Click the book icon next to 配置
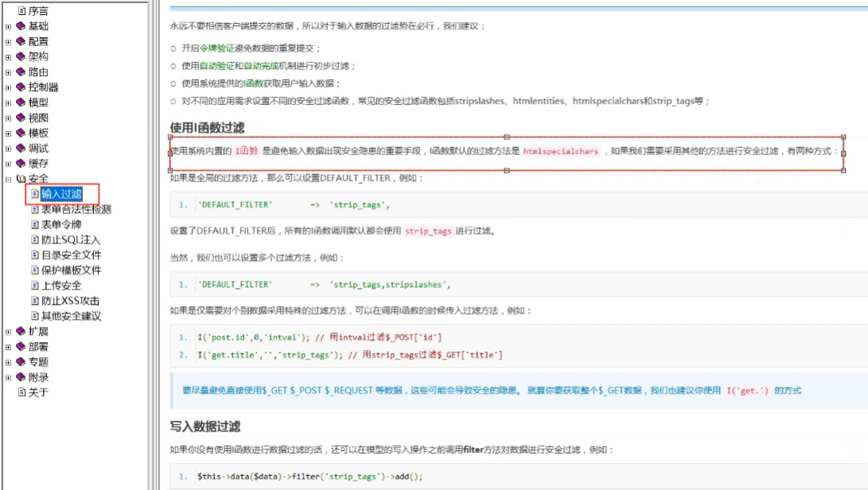Screen dimensions: 868x490 21,41
